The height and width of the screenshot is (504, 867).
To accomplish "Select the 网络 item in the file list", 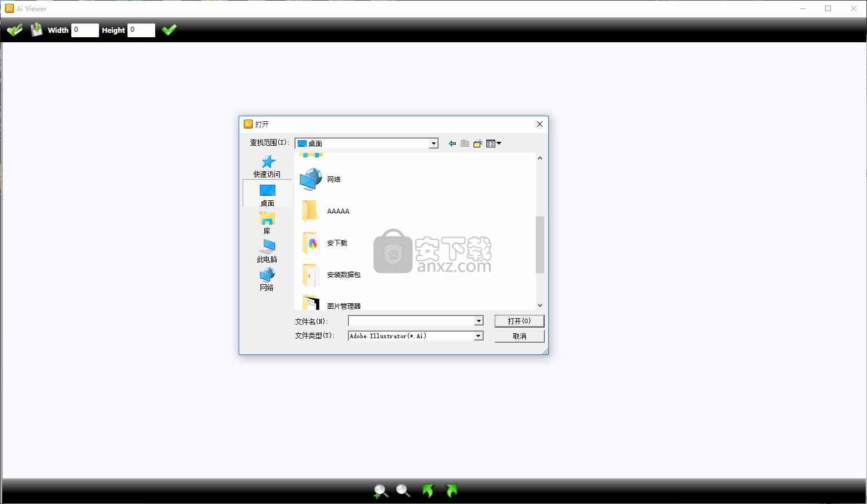I will click(321, 180).
